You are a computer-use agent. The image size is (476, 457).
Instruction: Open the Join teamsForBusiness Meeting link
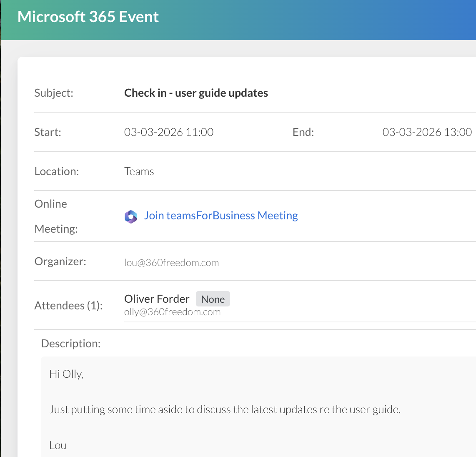point(221,216)
